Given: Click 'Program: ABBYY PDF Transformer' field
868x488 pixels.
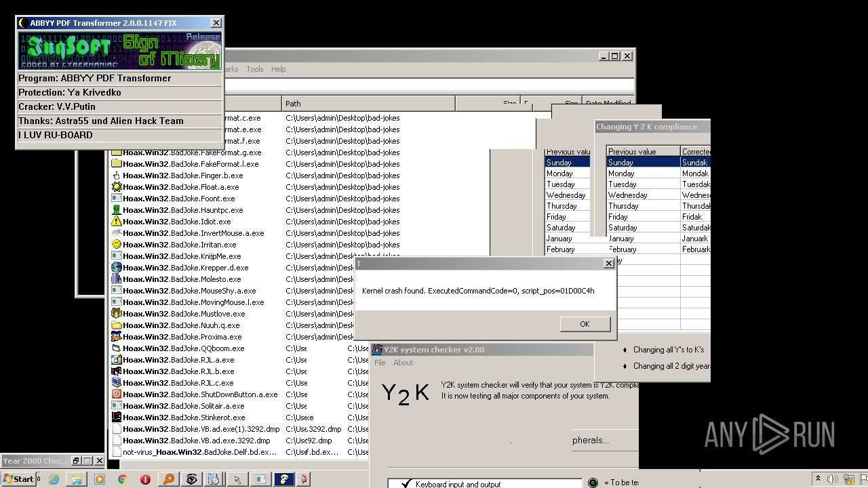Looking at the screenshot, I should 120,78.
